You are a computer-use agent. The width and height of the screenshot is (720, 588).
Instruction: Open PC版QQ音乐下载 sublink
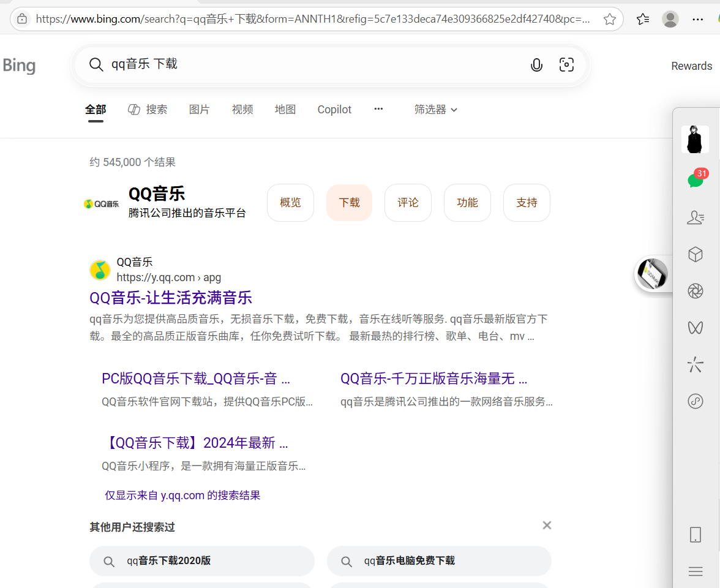[196, 379]
